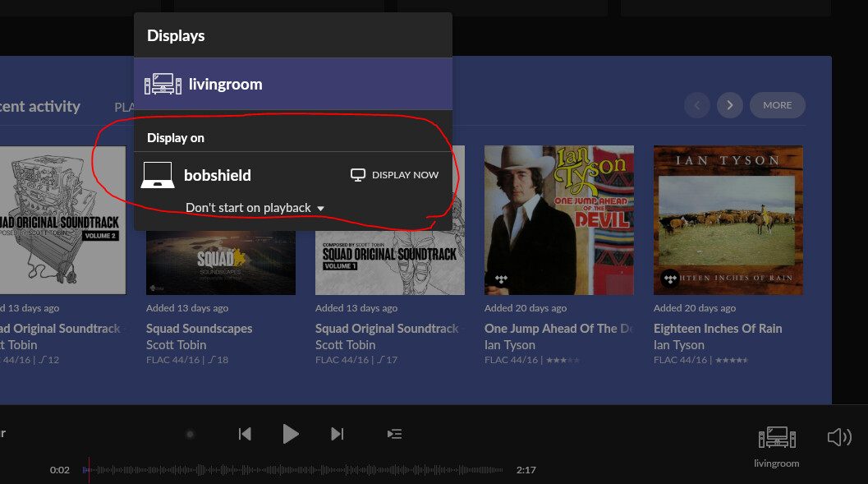868x484 pixels.
Task: Skip to next track
Action: click(x=338, y=434)
